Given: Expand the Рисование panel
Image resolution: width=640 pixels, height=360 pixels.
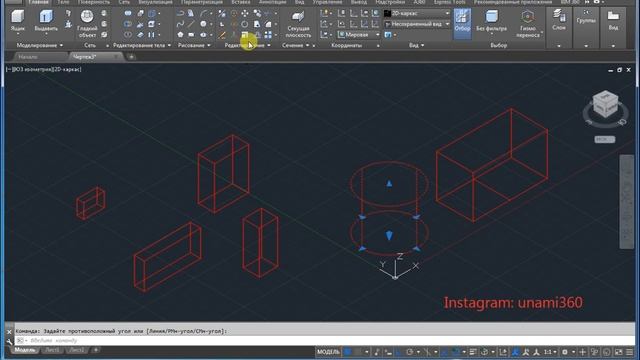Looking at the screenshot, I should [194, 45].
